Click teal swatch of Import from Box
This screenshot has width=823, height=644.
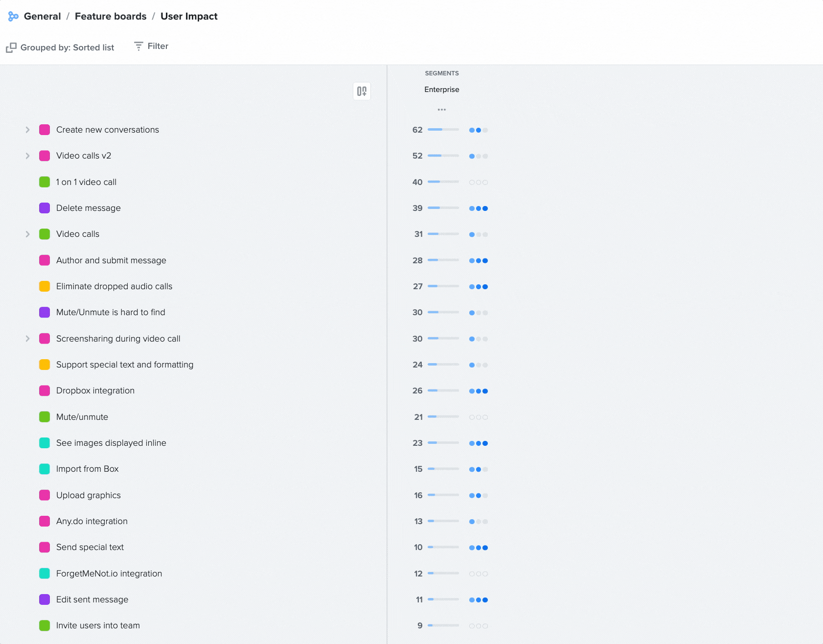[x=45, y=469]
